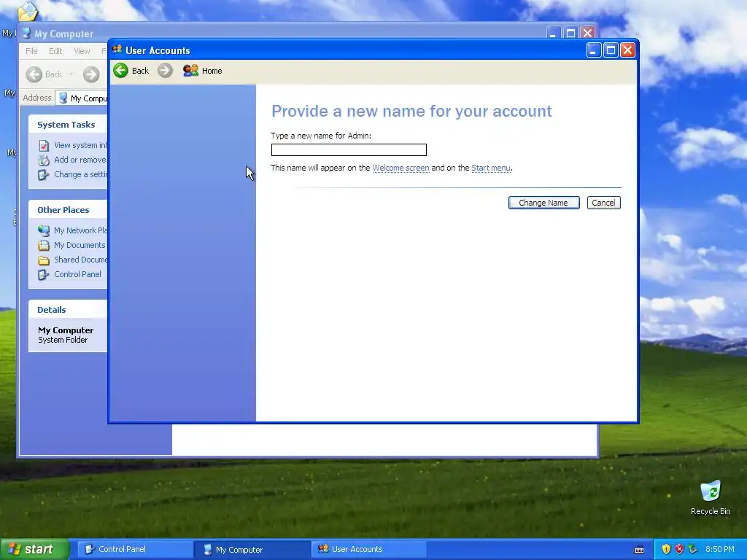Click the safely remove hardware tray icon
This screenshot has height=560, width=747.
tap(693, 549)
